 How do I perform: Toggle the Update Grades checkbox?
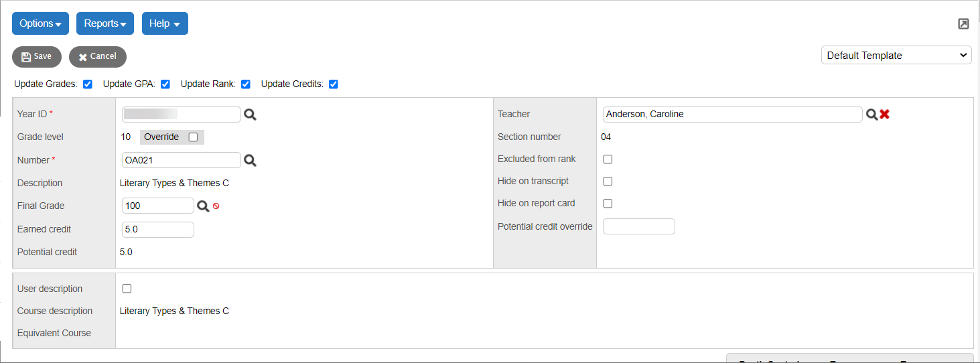point(88,84)
